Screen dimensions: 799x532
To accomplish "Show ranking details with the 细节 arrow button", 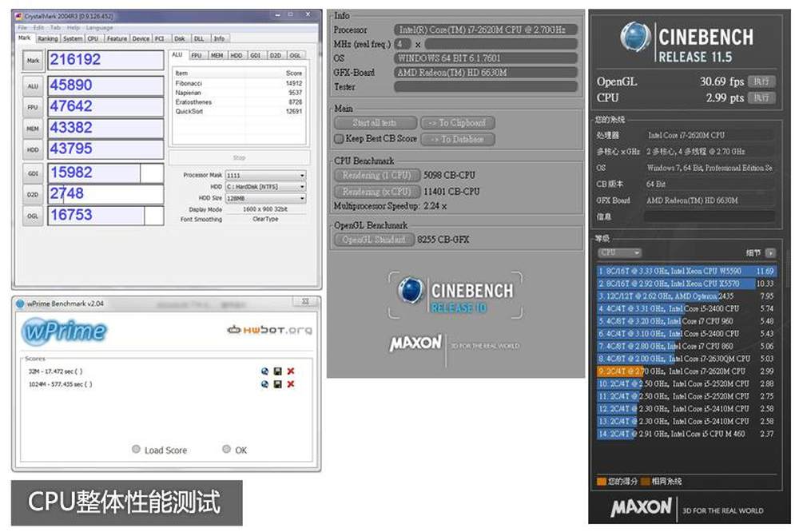I will [x=770, y=252].
